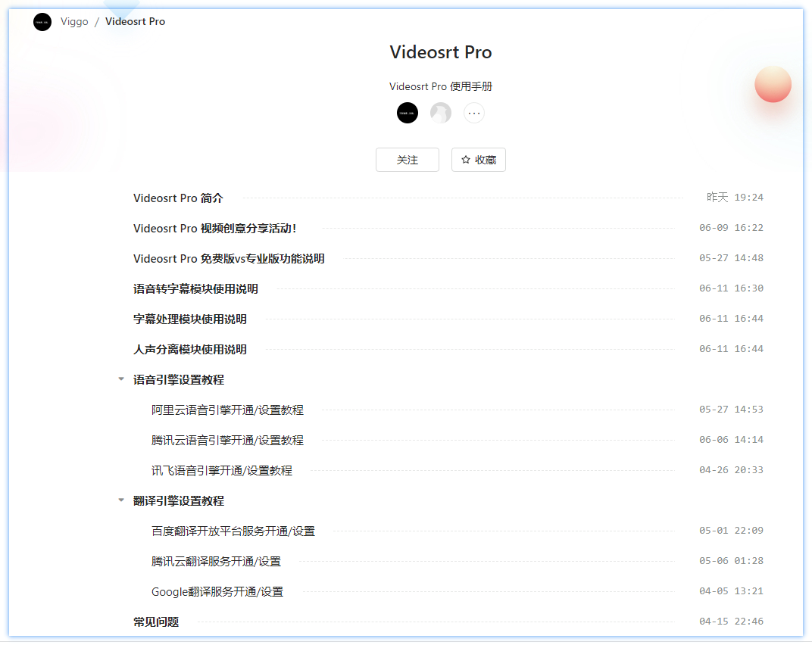
Task: Open 腾讯云语音引擎开通/设置教程
Action: (x=227, y=441)
